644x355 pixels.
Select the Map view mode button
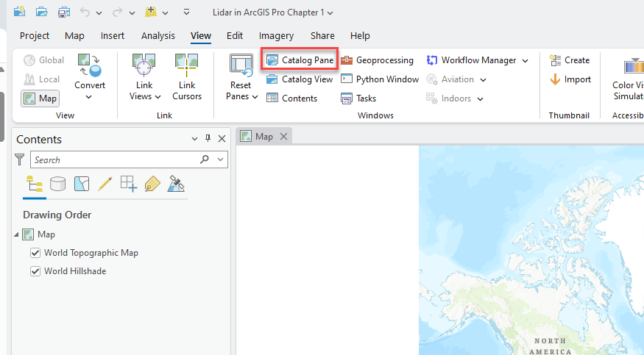40,98
